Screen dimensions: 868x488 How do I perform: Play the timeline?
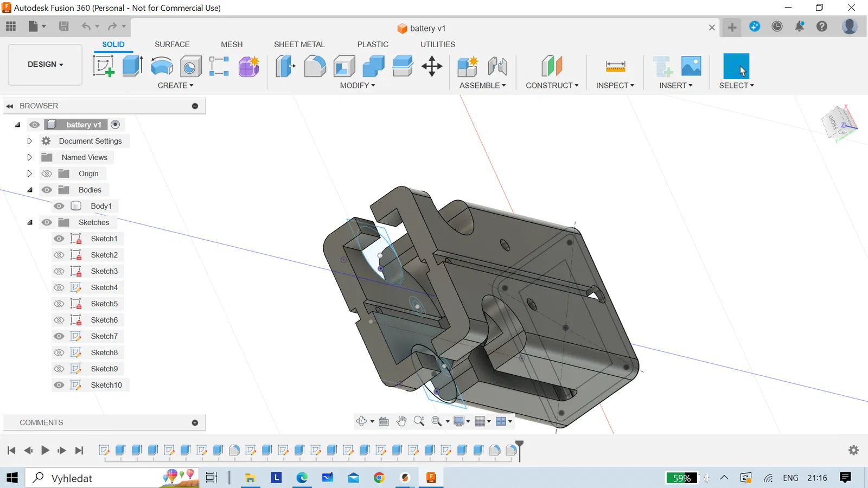click(45, 450)
